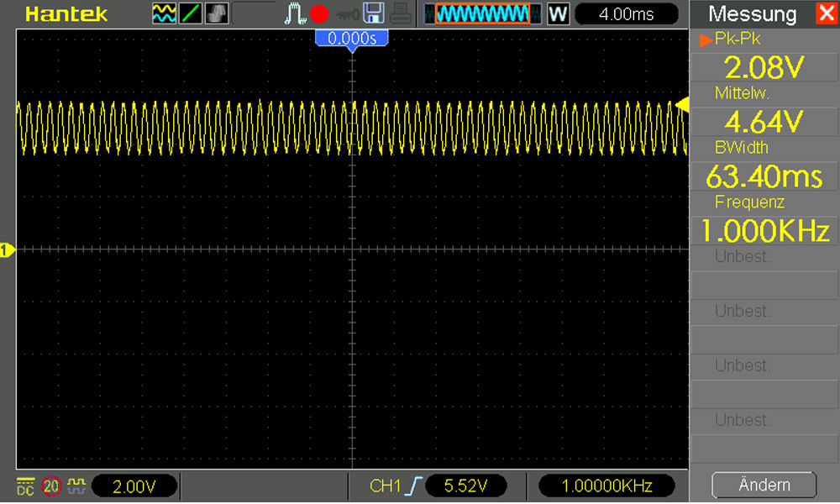Click the CH1 trigger source label

pos(386,486)
